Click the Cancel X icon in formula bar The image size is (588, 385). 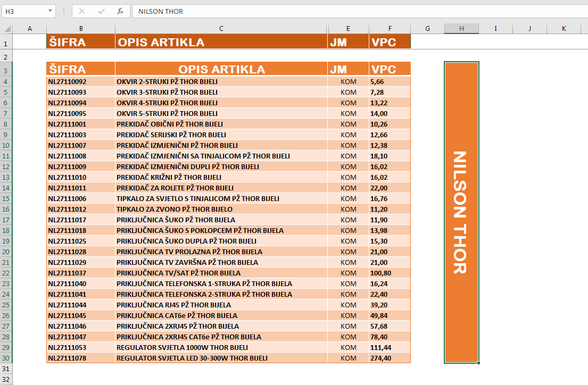tap(81, 11)
